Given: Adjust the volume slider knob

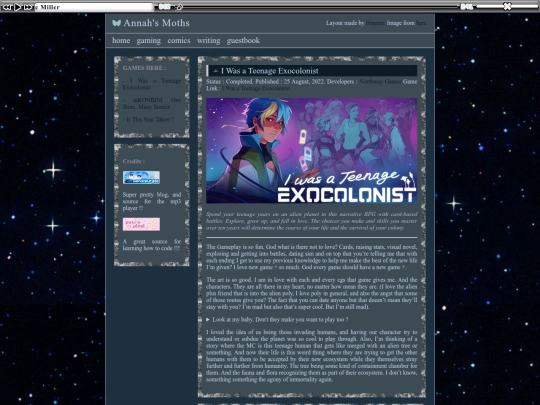Looking at the screenshot, I should pyautogui.click(x=507, y=6).
